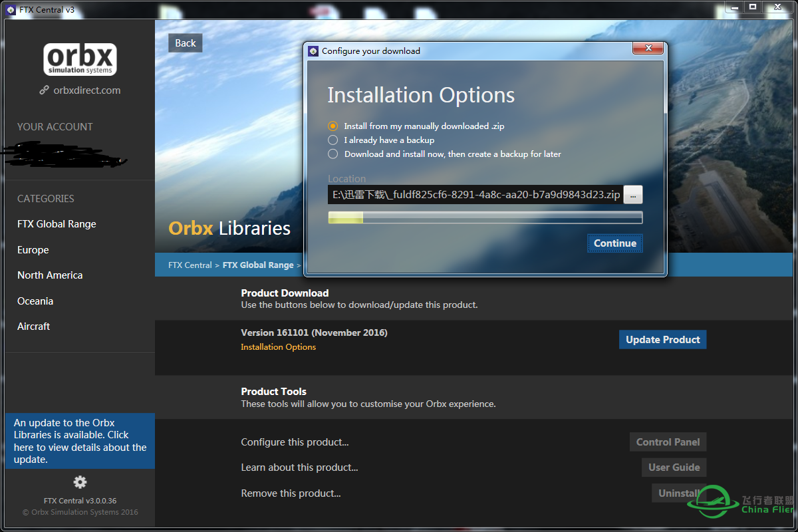Click the Configure your download dialog icon
The image size is (798, 532).
(x=313, y=51)
